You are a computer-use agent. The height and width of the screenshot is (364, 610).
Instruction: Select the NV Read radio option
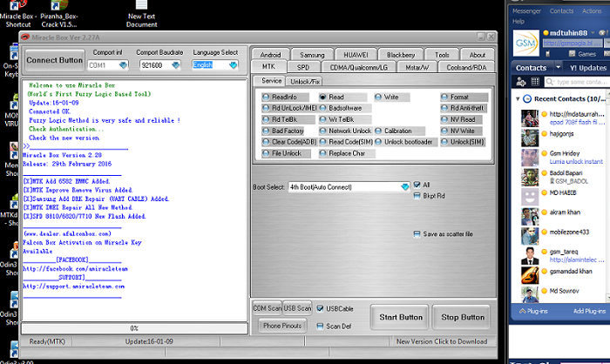[x=444, y=120]
